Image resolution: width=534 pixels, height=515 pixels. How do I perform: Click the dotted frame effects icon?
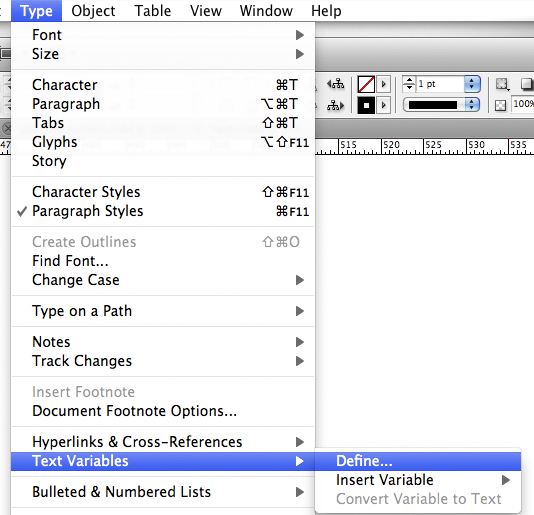click(502, 84)
